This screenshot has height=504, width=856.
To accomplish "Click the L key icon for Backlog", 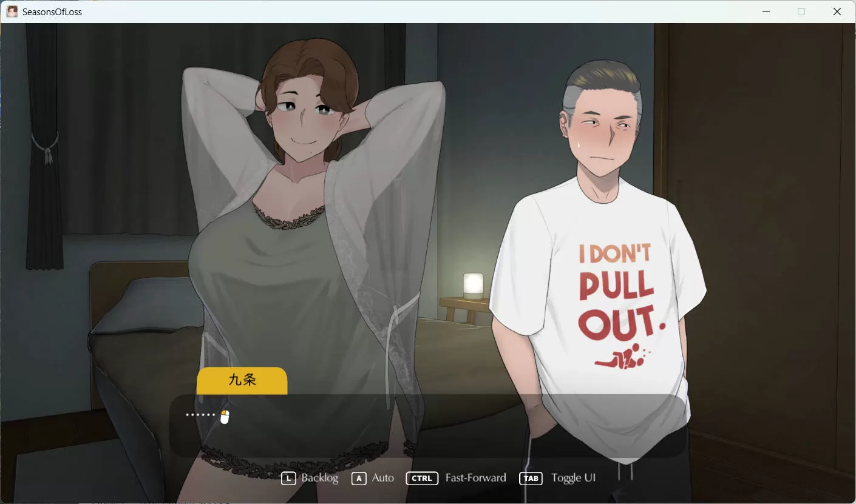I will point(288,479).
